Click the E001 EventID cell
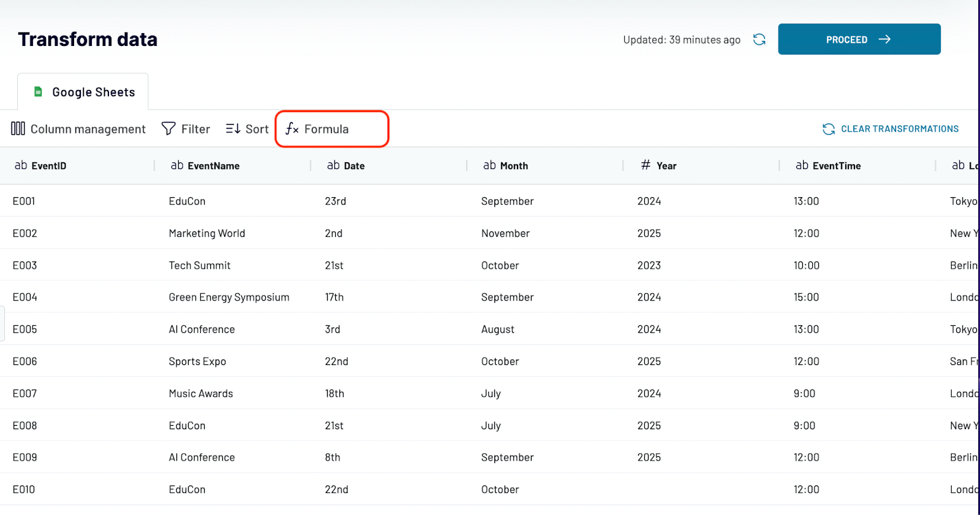This screenshot has width=980, height=515. pos(24,201)
